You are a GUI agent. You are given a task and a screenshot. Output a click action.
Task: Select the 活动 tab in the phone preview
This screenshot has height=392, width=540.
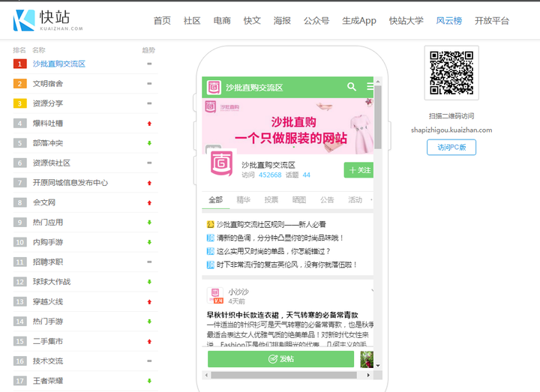coord(355,200)
